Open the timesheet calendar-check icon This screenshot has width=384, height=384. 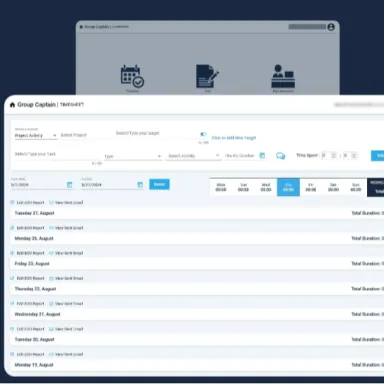[132, 76]
